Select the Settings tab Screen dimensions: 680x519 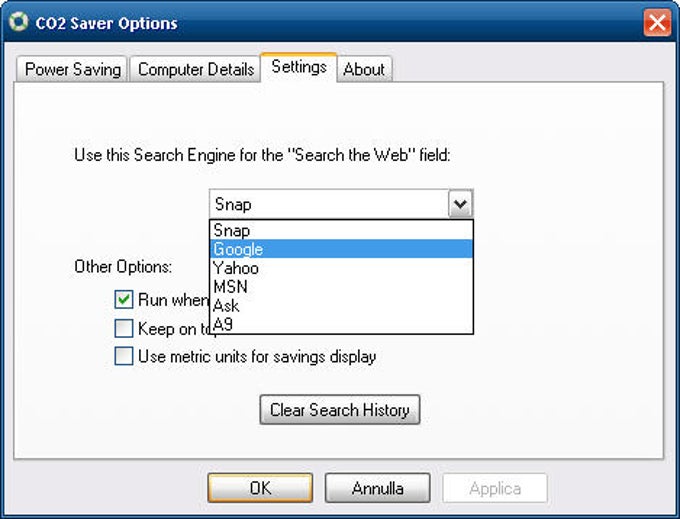click(x=299, y=67)
